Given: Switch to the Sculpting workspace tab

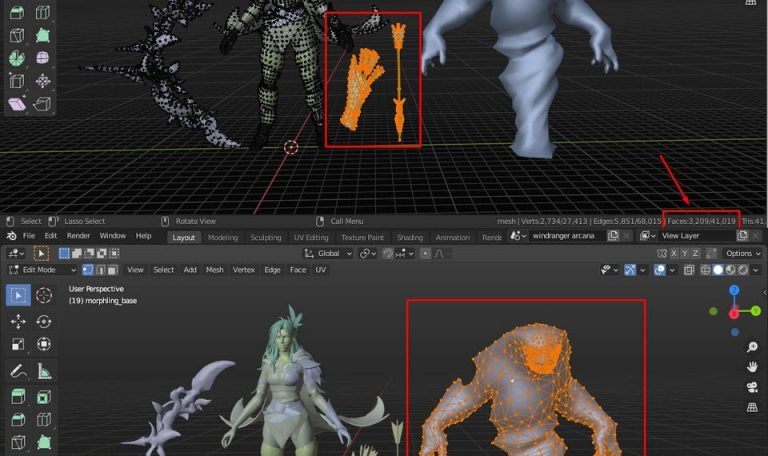Looking at the screenshot, I should [265, 237].
